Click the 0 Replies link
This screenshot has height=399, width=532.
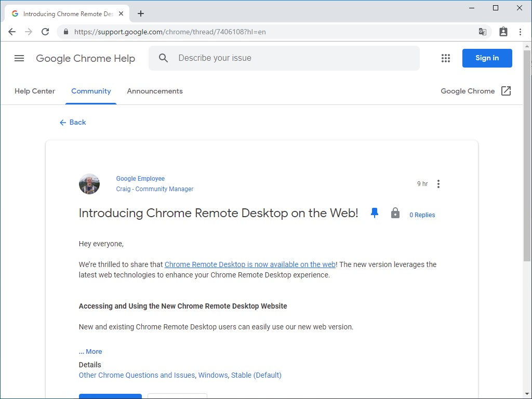click(422, 215)
